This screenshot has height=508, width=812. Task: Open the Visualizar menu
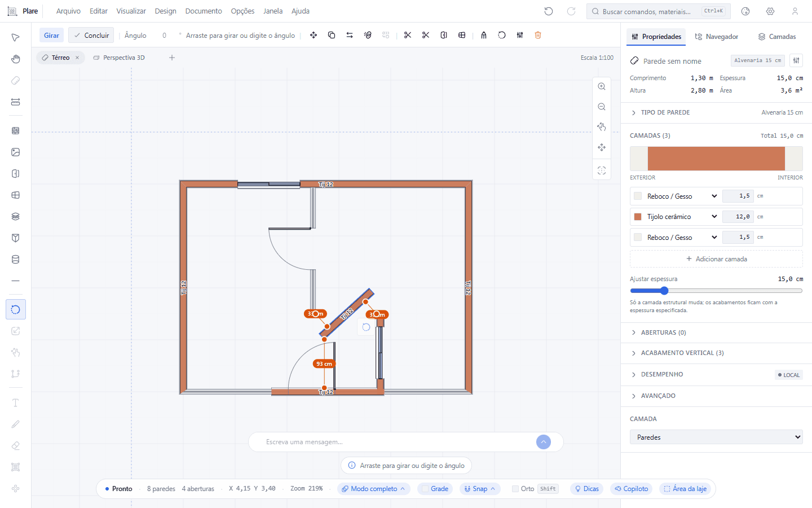click(x=131, y=11)
